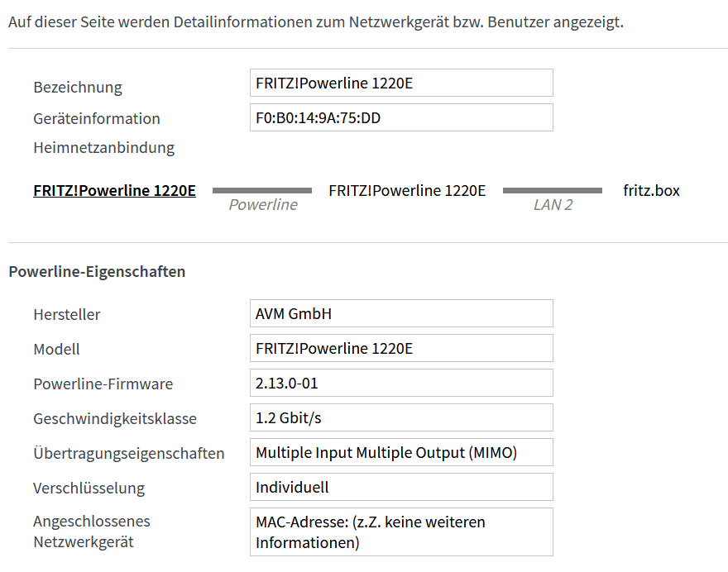Image resolution: width=728 pixels, height=572 pixels.
Task: Click the gray LAN 2 connection bar
Action: pos(553,191)
